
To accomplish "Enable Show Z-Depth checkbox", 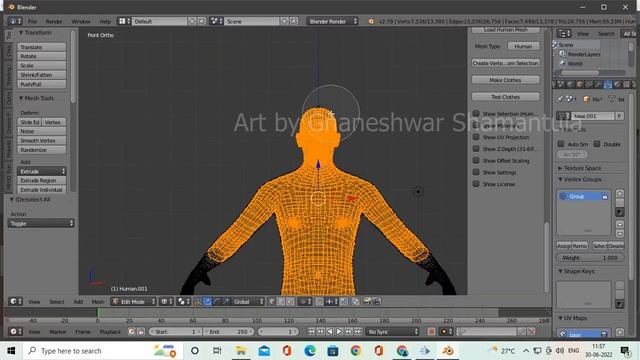I will point(476,149).
